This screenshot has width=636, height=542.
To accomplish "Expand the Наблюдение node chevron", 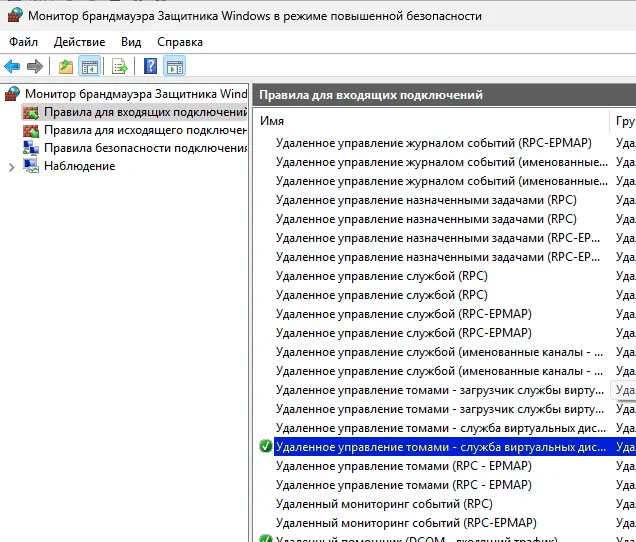I will click(x=11, y=167).
